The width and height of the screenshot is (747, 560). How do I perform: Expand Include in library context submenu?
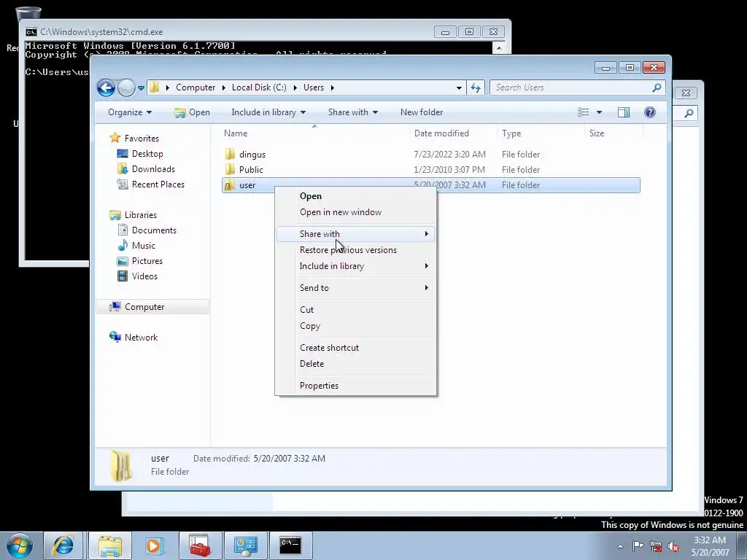click(355, 266)
